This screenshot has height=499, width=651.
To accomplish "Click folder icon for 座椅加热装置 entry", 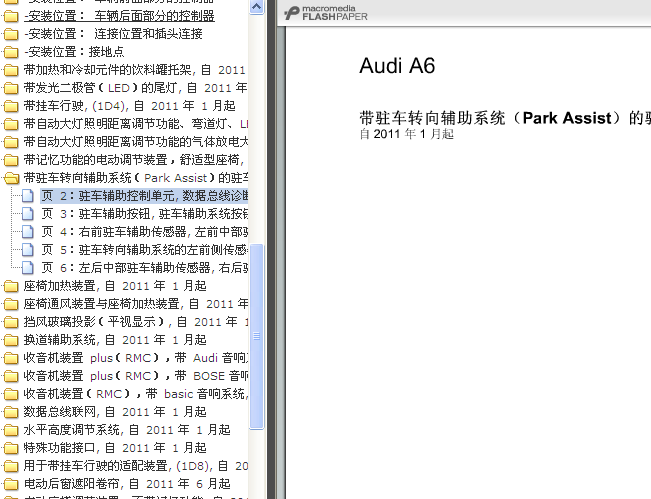I will point(10,286).
